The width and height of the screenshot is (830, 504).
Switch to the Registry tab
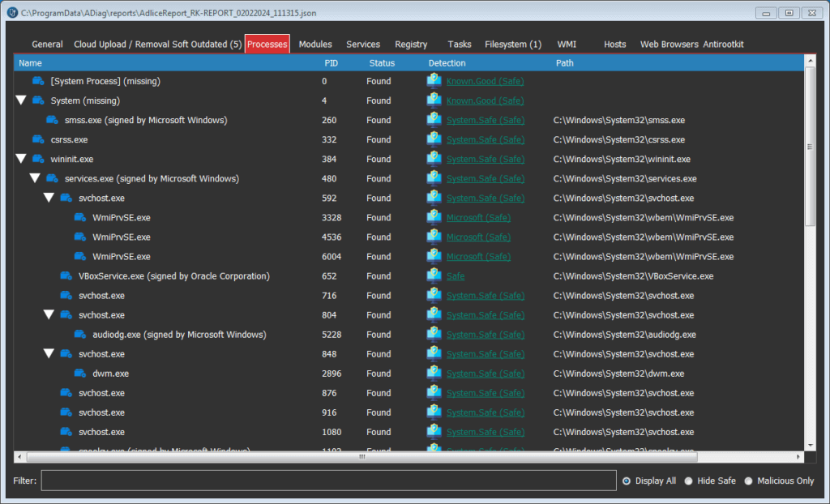pyautogui.click(x=411, y=45)
